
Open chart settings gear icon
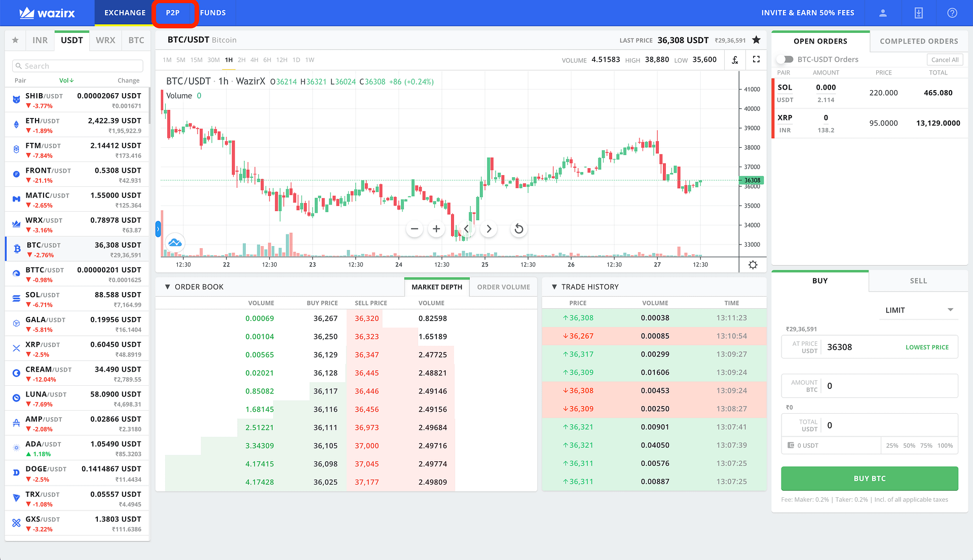point(753,265)
